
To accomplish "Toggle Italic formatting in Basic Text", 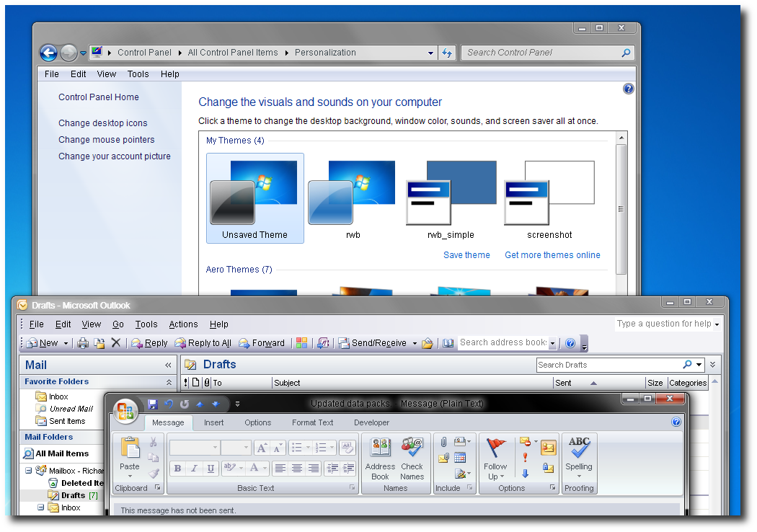I will (194, 468).
